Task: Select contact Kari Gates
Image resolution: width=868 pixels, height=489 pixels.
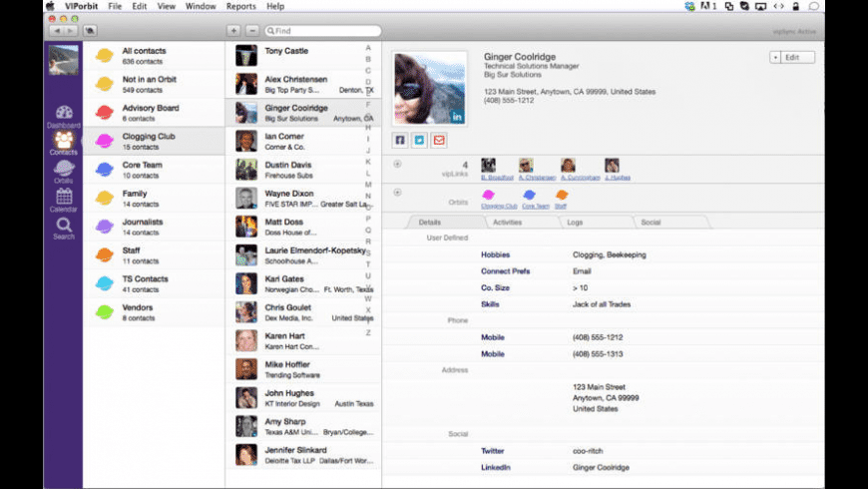Action: coord(303,284)
